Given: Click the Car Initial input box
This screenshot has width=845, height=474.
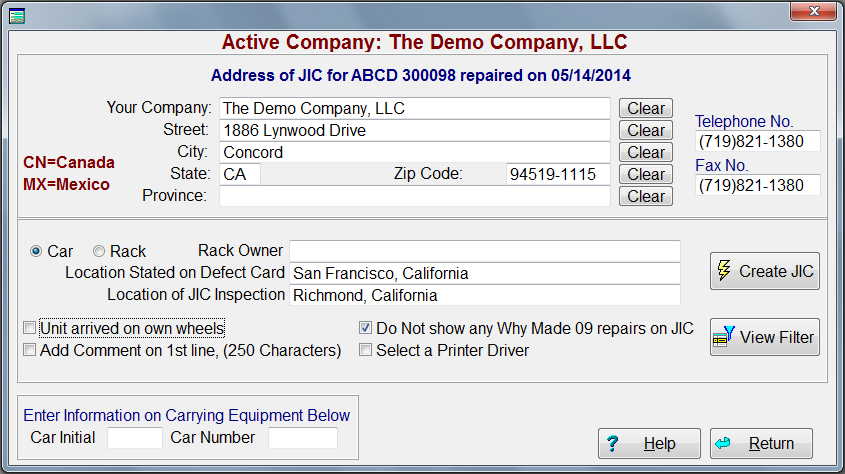Looking at the screenshot, I should tap(134, 438).
